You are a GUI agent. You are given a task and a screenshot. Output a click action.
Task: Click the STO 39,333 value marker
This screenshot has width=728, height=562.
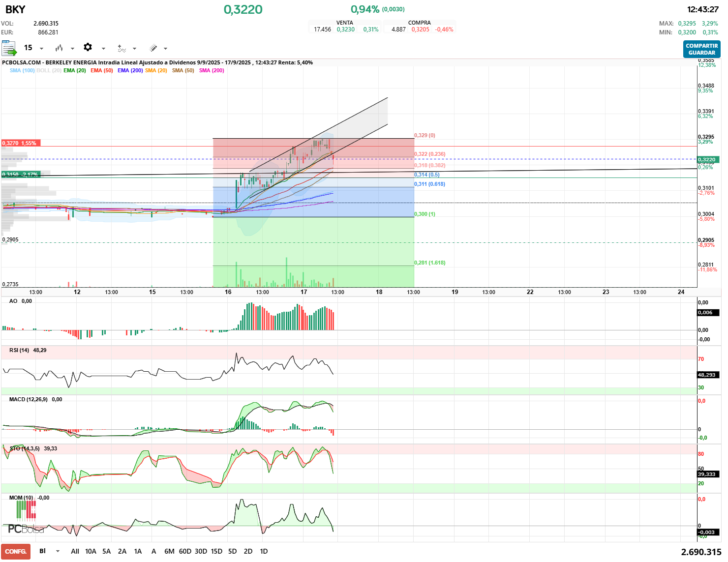coord(708,474)
